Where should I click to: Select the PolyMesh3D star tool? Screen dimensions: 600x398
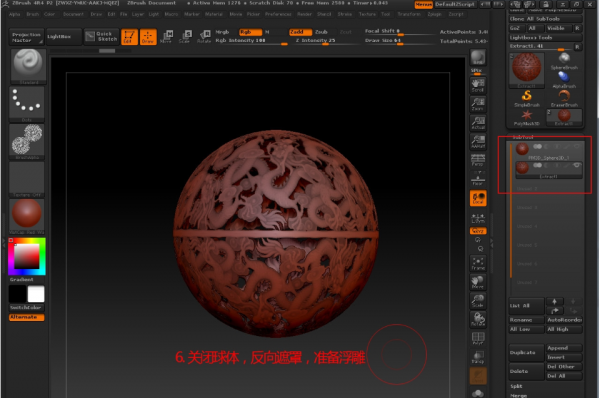[x=527, y=118]
